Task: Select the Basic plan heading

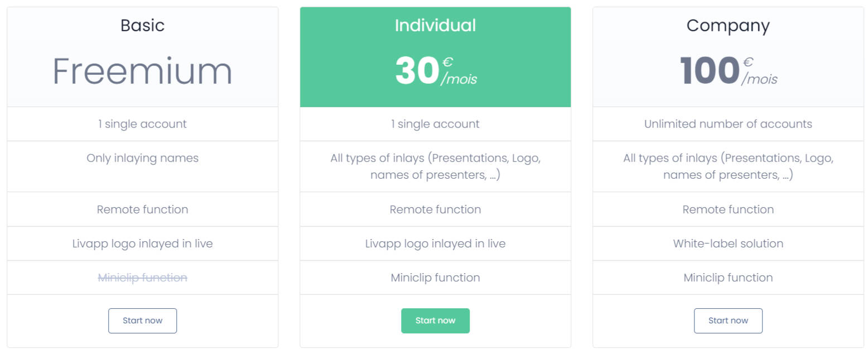Action: click(142, 26)
